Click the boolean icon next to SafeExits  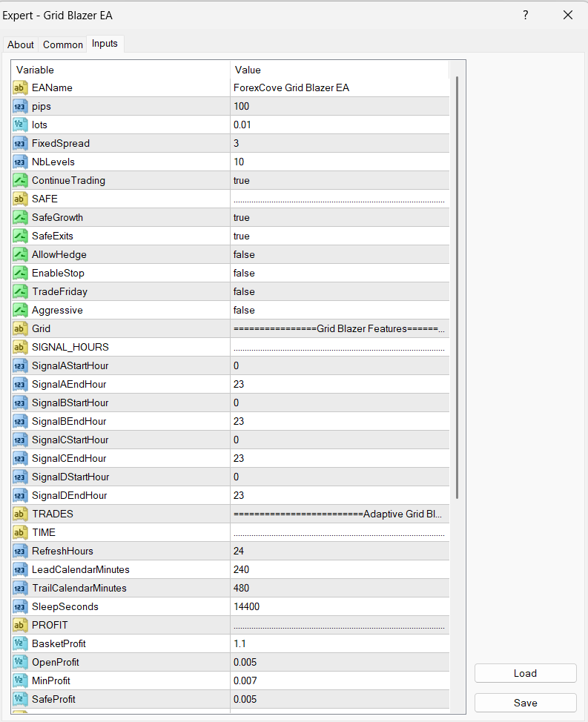(20, 236)
